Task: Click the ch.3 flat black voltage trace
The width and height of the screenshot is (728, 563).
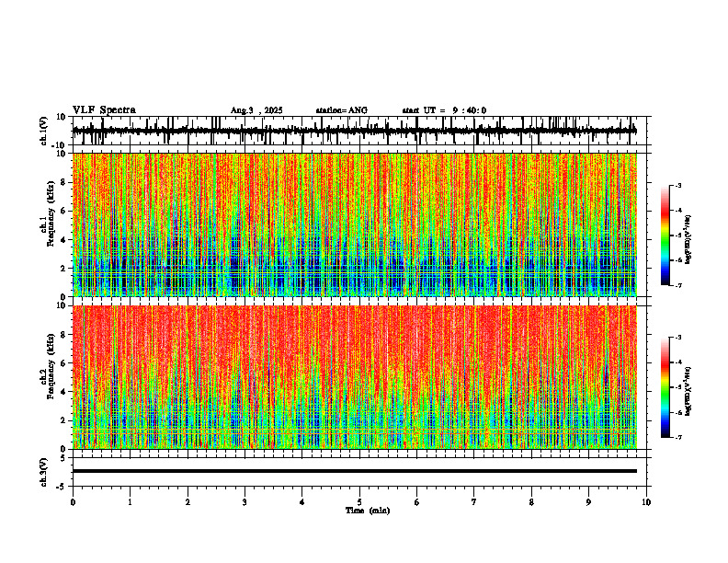Action: tap(355, 471)
